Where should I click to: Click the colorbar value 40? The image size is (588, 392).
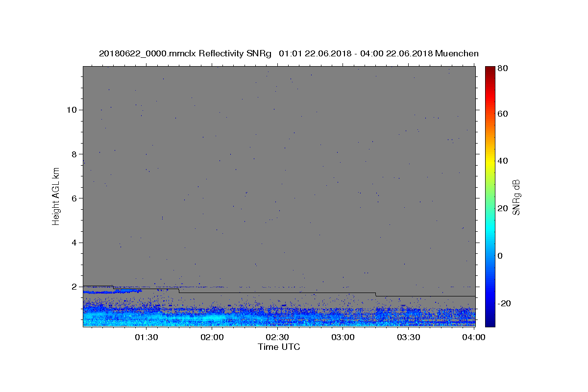(x=502, y=161)
